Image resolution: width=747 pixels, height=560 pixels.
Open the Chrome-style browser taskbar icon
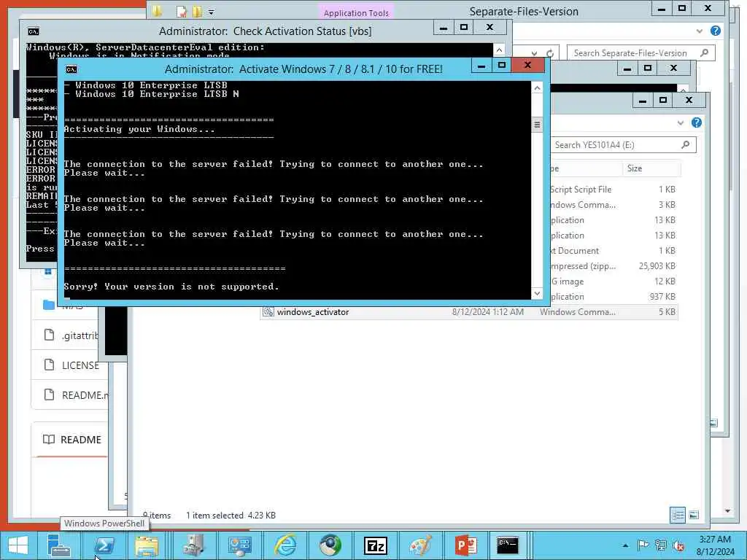pyautogui.click(x=330, y=545)
